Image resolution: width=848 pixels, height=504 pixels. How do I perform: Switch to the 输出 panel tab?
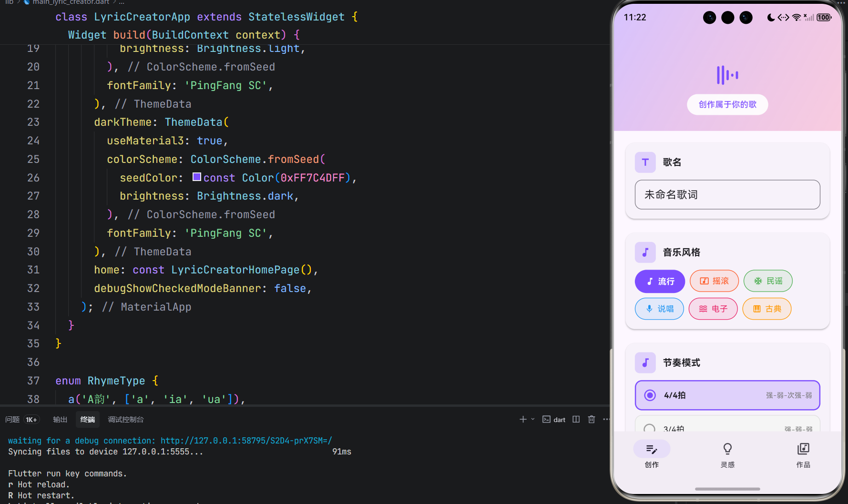pyautogui.click(x=60, y=419)
